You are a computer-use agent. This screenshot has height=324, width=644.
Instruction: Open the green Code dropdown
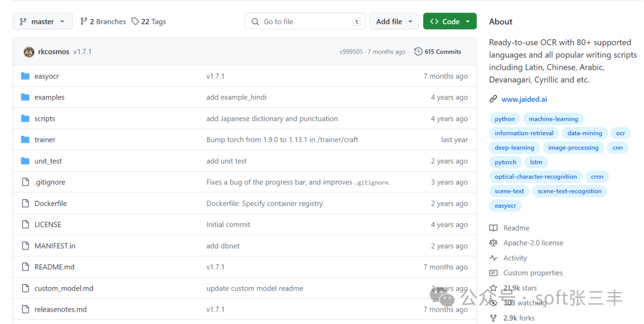coord(450,21)
